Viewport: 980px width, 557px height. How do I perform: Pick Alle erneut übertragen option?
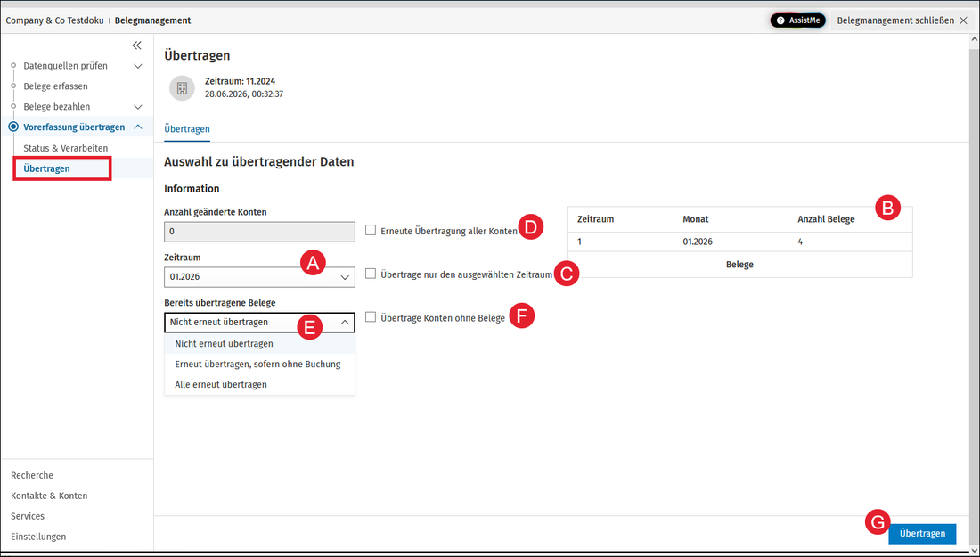coord(259,384)
